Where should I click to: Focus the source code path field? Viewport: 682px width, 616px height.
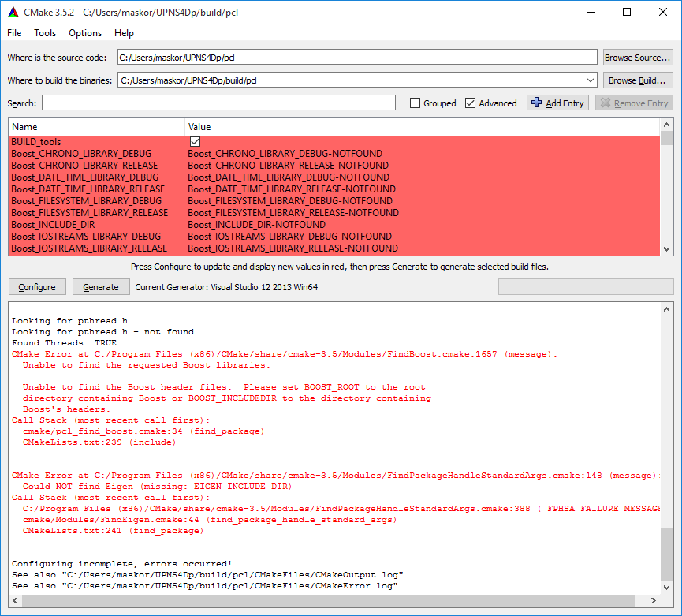(357, 58)
